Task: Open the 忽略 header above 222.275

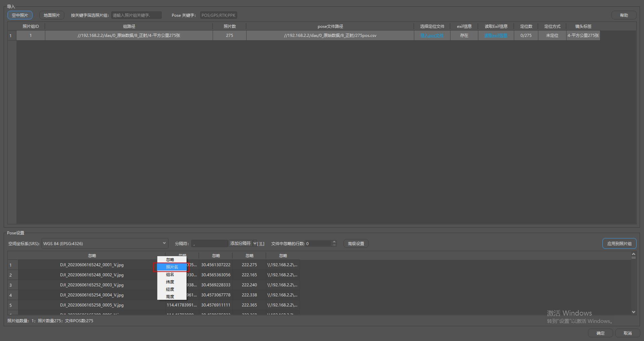Action: click(x=249, y=255)
